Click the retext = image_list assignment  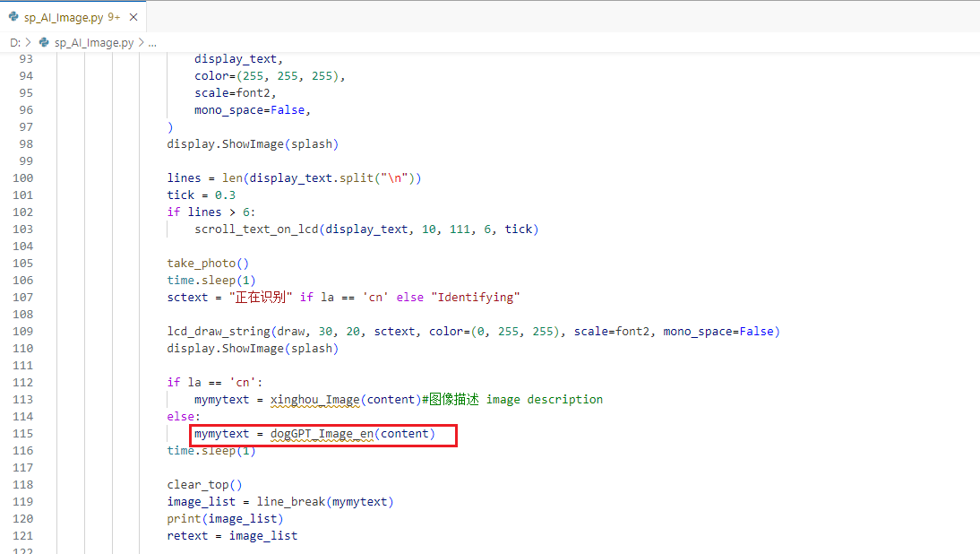(x=232, y=536)
